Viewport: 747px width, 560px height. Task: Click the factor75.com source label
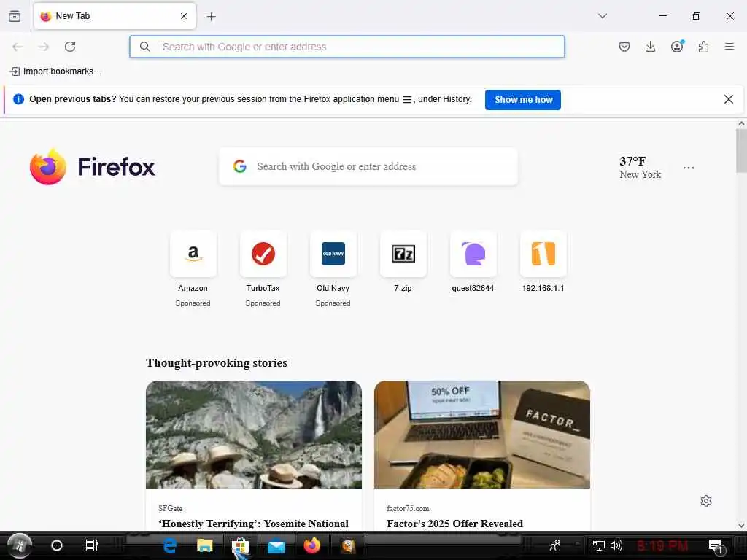click(x=408, y=508)
